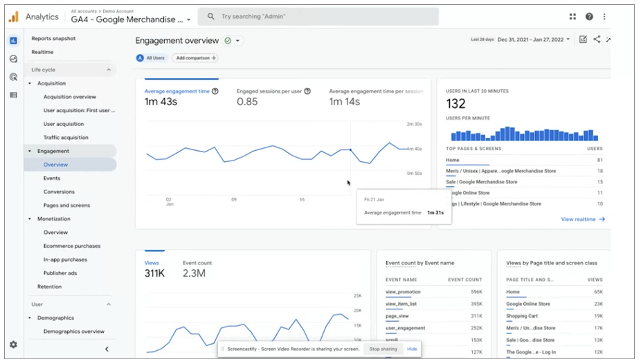Open Publisher ads report
641x364 pixels.
60,273
